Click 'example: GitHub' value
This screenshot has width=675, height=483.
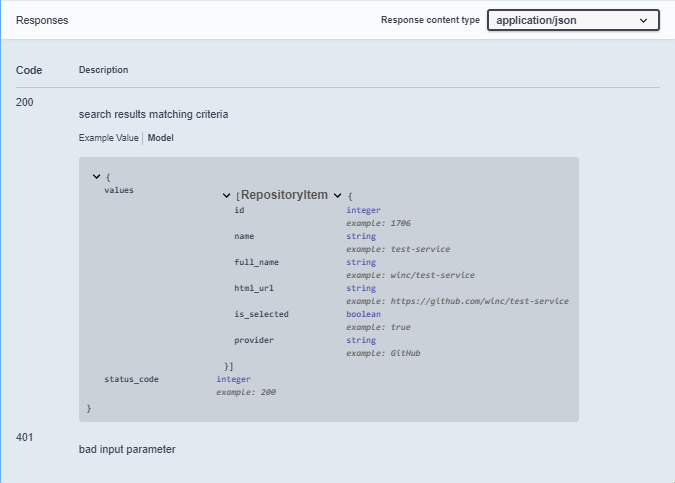pos(383,353)
